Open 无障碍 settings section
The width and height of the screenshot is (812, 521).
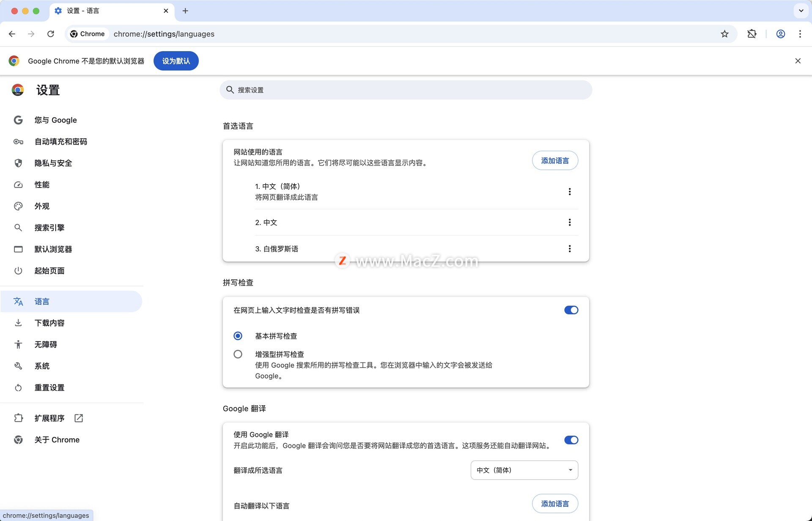pyautogui.click(x=71, y=344)
